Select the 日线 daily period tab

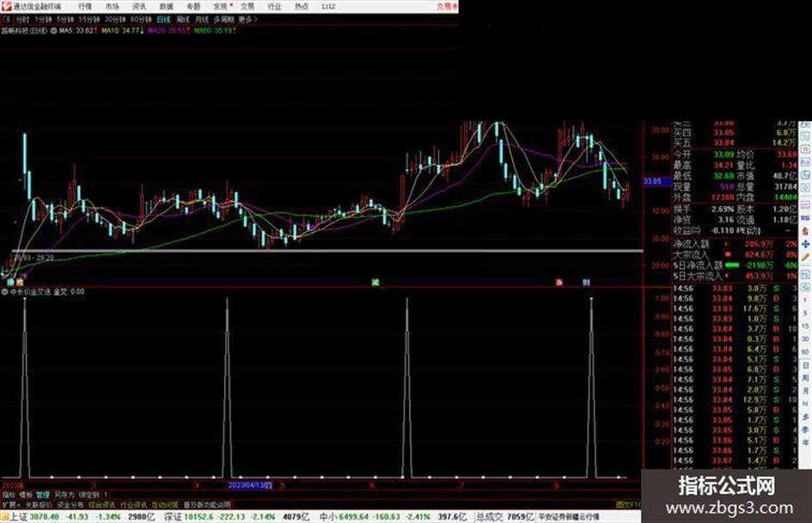[163, 19]
